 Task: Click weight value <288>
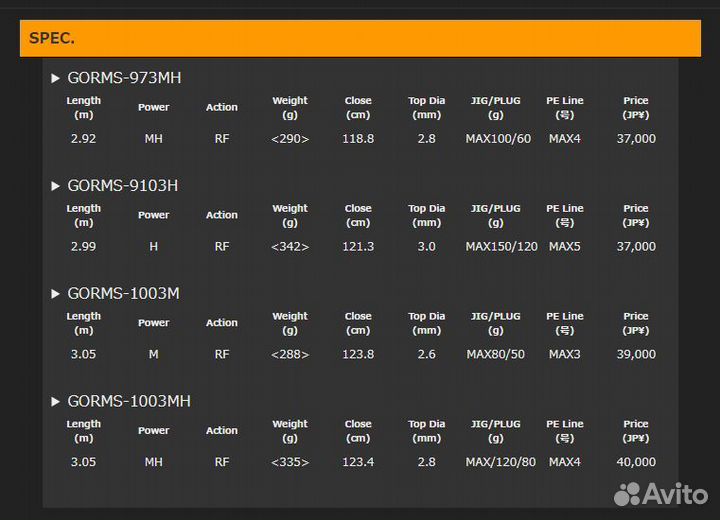click(x=290, y=354)
